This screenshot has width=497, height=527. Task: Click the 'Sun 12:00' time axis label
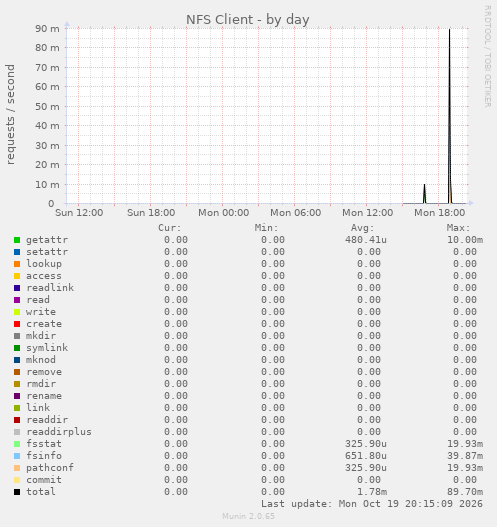(79, 213)
